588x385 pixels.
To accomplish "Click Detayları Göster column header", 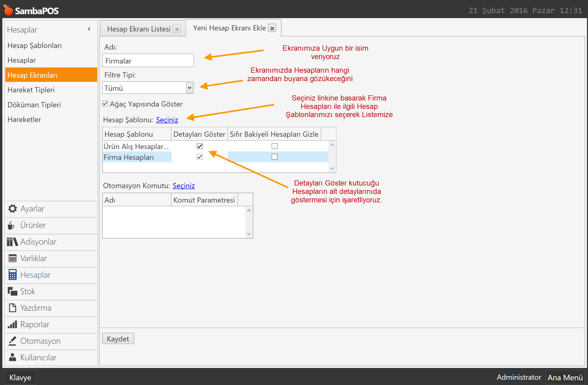I will point(199,134).
